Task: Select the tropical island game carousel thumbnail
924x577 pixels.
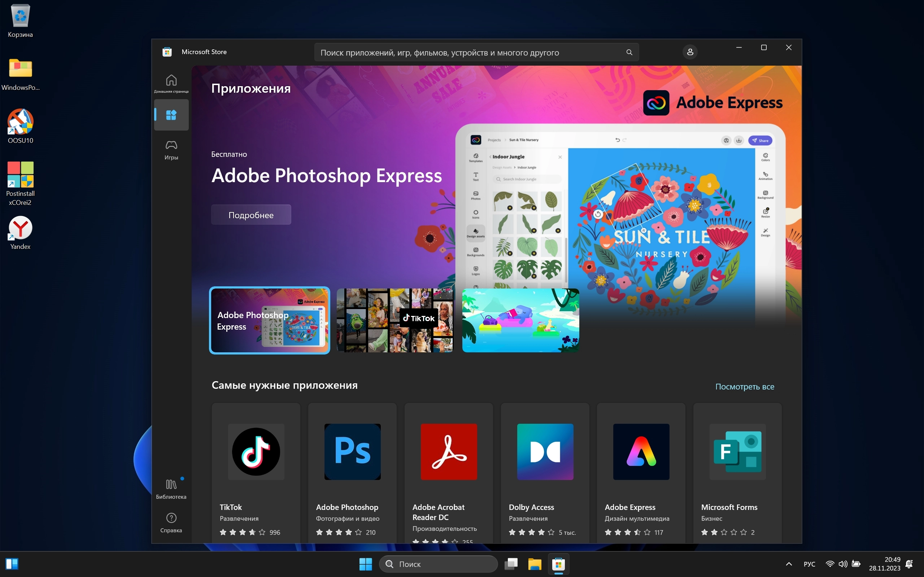Action: (520, 320)
